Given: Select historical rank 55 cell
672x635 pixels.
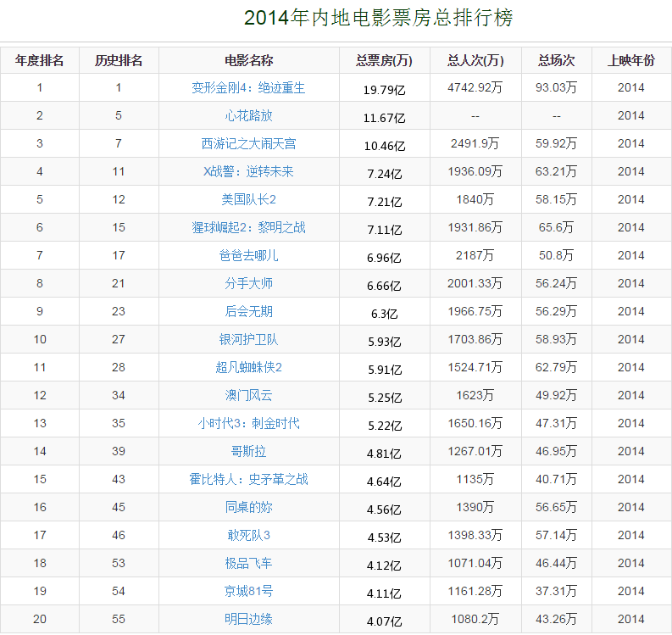Looking at the screenshot, I should point(119,619).
